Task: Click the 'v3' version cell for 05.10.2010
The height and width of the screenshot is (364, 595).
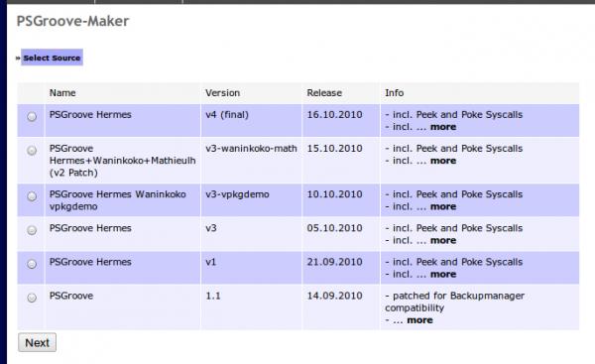Action: click(x=211, y=228)
